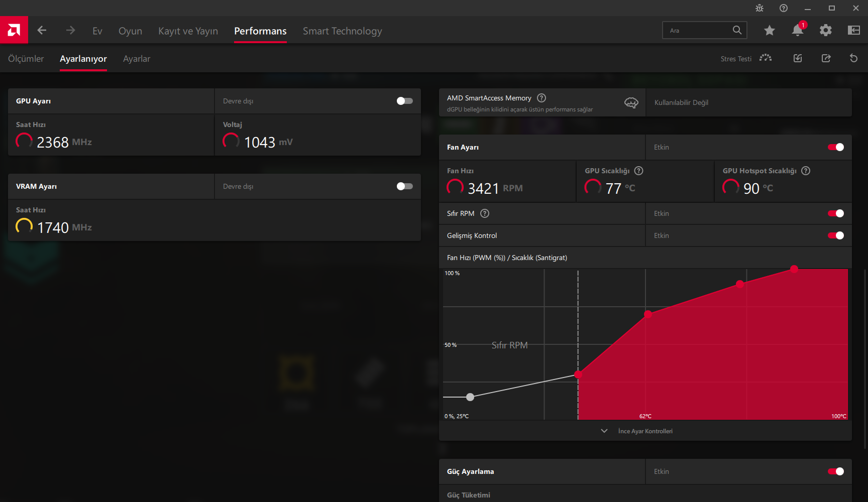This screenshot has height=502, width=868.
Task: Click the AMD logo home icon
Action: [x=14, y=30]
